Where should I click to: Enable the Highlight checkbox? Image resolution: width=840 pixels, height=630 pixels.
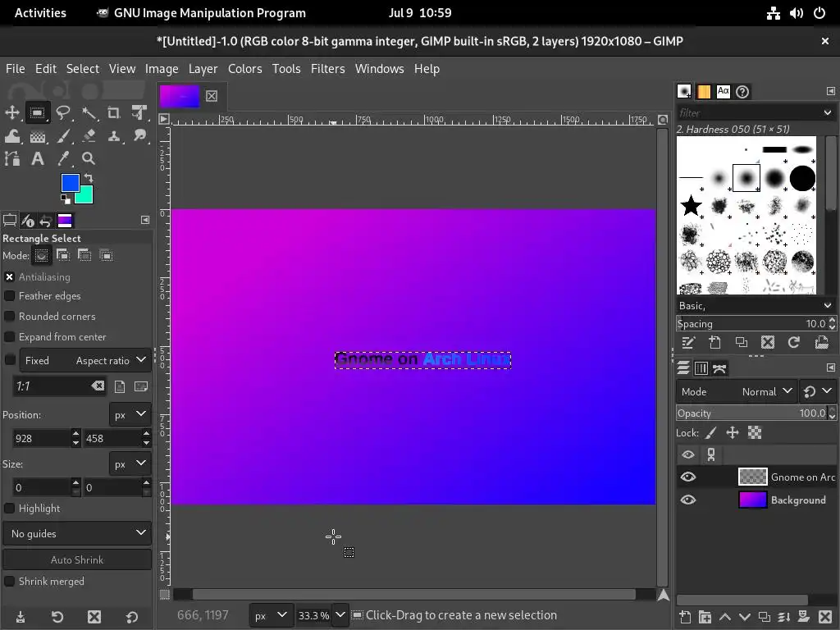pos(10,509)
